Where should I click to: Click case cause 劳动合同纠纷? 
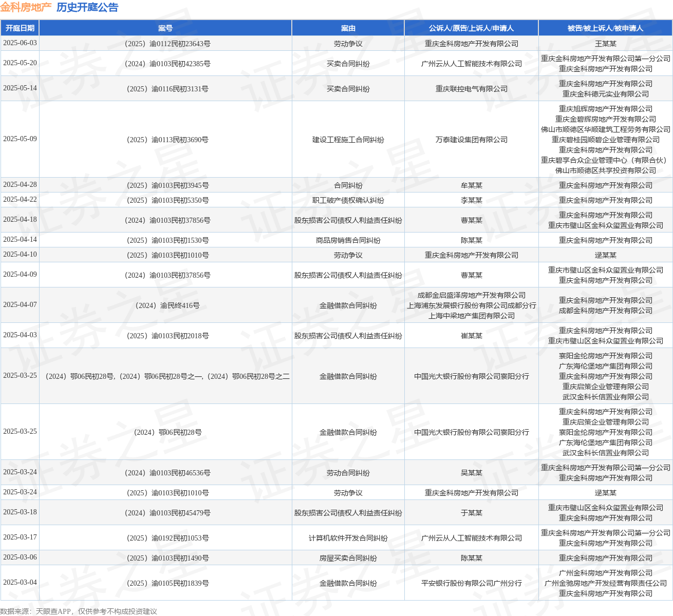(348, 473)
